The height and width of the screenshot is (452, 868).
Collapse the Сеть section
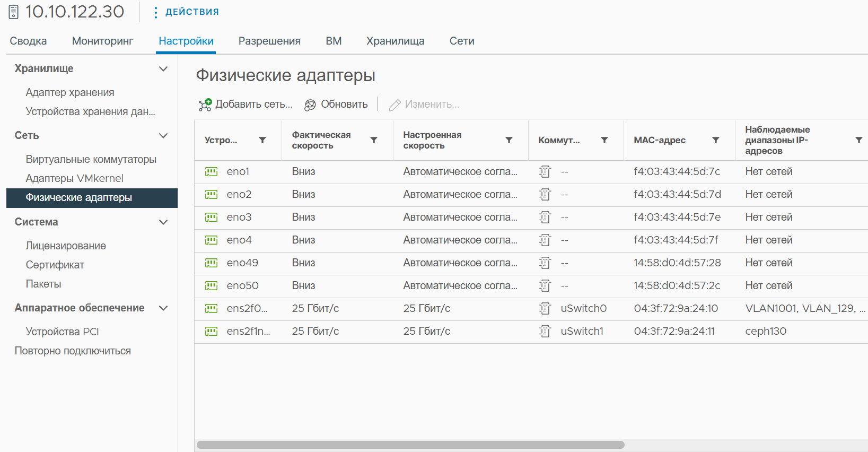(x=163, y=136)
